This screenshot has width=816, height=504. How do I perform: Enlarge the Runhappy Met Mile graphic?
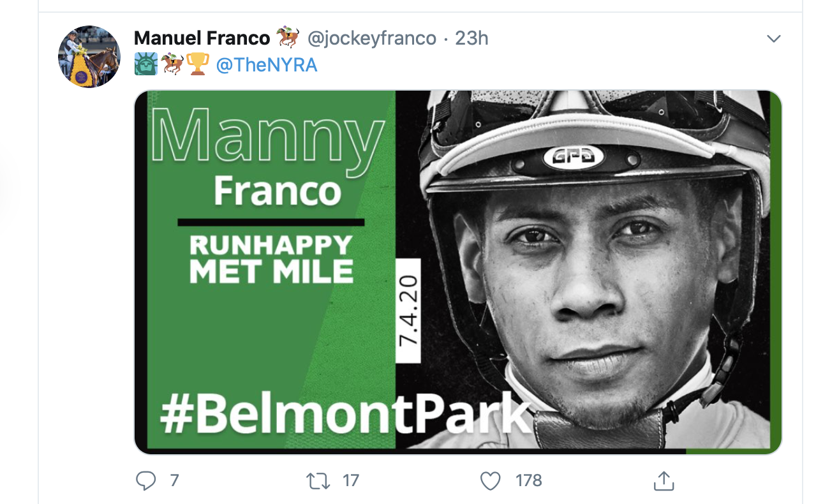(x=456, y=271)
